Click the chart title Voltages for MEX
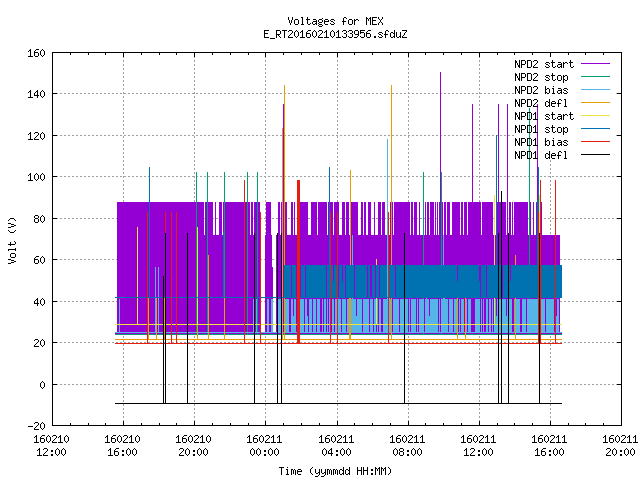This screenshot has height=480, width=640. point(336,21)
